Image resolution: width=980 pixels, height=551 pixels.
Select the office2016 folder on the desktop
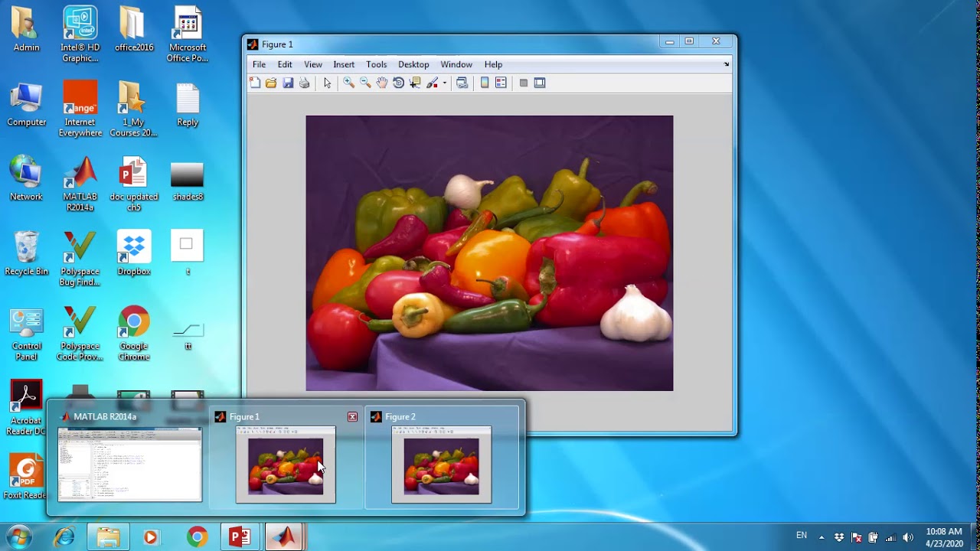pyautogui.click(x=134, y=31)
